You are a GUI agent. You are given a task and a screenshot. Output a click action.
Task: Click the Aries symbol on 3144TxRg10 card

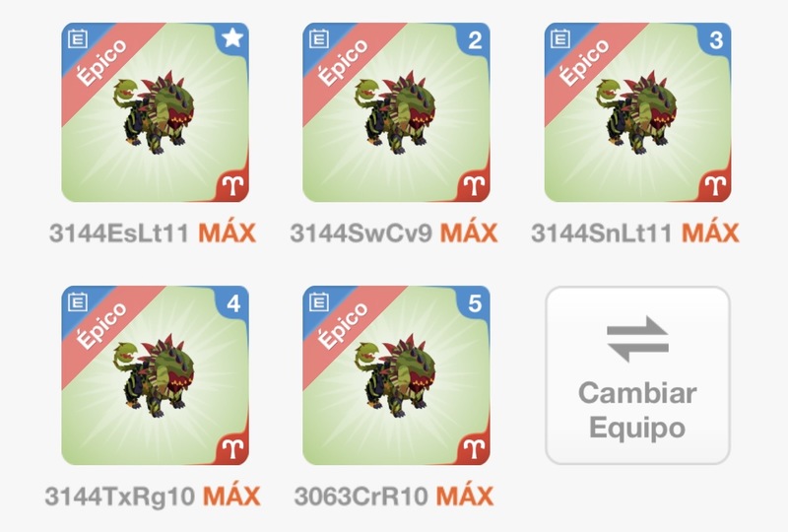click(233, 449)
